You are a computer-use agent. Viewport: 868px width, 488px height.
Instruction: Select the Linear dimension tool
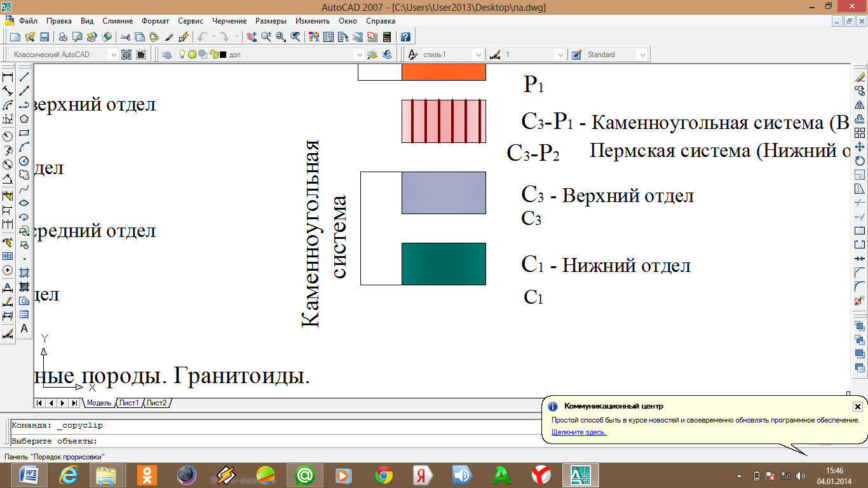(8, 77)
